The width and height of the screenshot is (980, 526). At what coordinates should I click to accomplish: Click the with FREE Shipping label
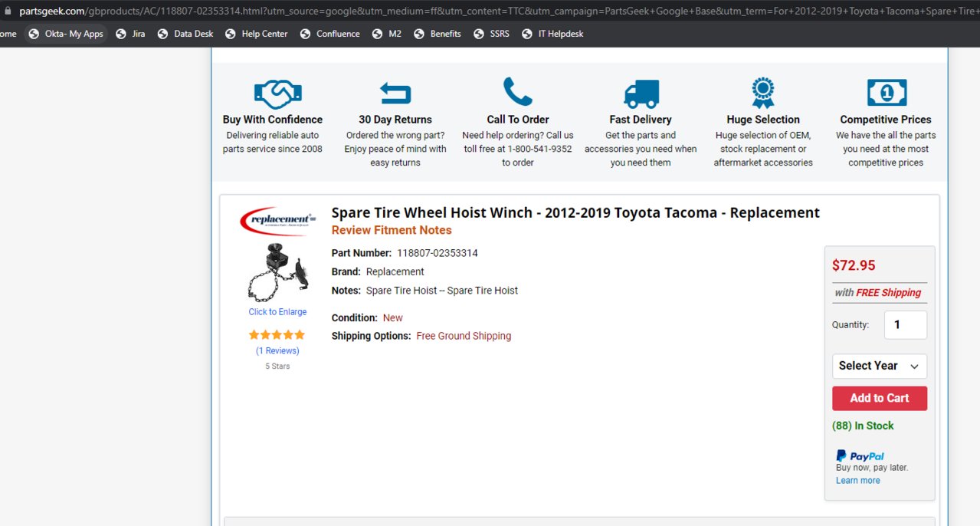point(877,293)
